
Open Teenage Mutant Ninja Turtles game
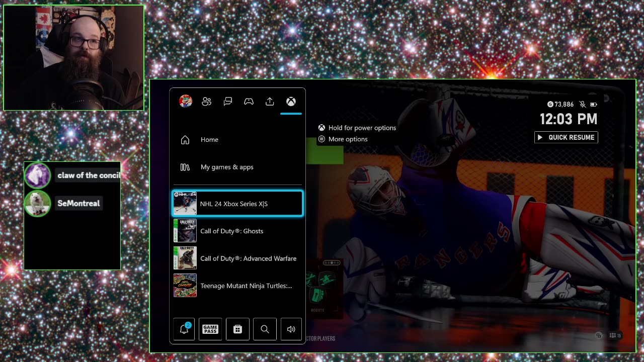(x=237, y=286)
